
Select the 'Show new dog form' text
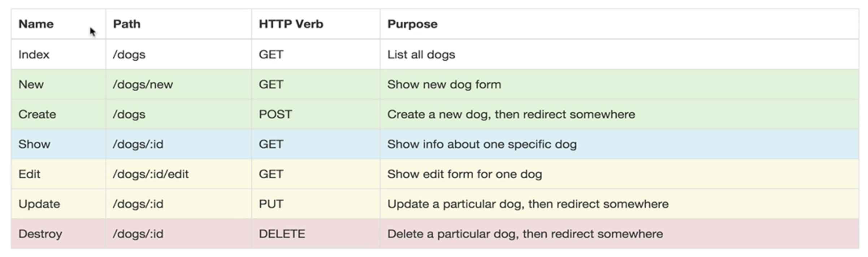pyautogui.click(x=444, y=84)
